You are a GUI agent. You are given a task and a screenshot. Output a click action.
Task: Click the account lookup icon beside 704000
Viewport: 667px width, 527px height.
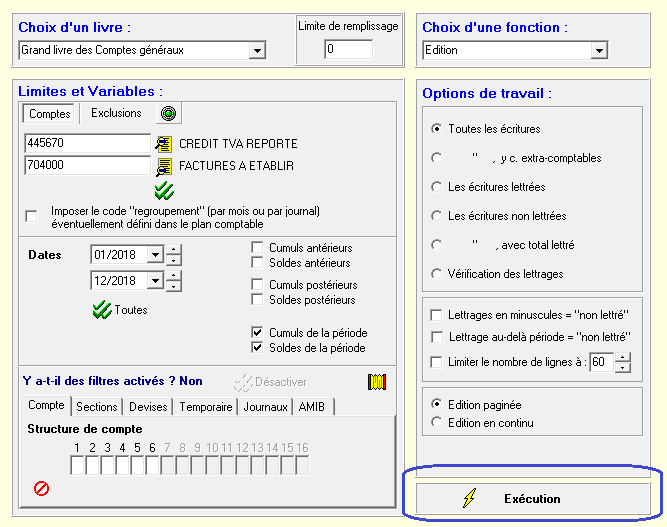click(164, 166)
